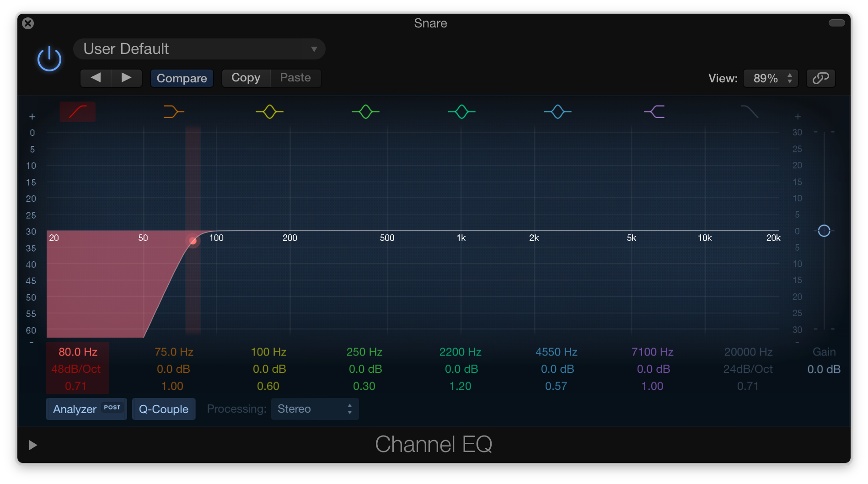Select the yellow peak filter band icon
Viewport: 868px width, 484px height.
[269, 111]
